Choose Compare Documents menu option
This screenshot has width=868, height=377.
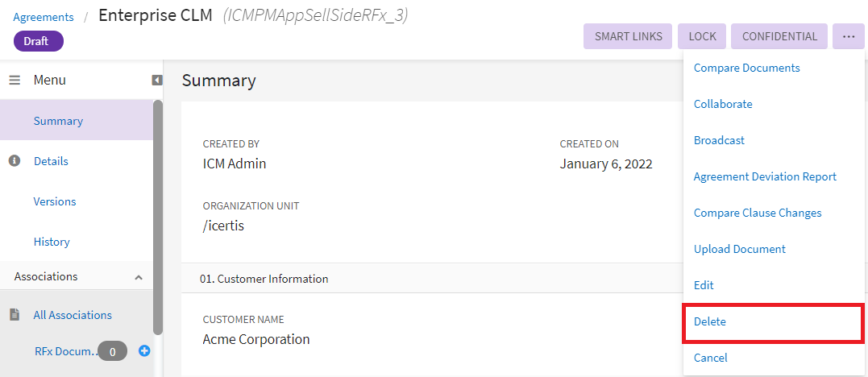pos(746,68)
